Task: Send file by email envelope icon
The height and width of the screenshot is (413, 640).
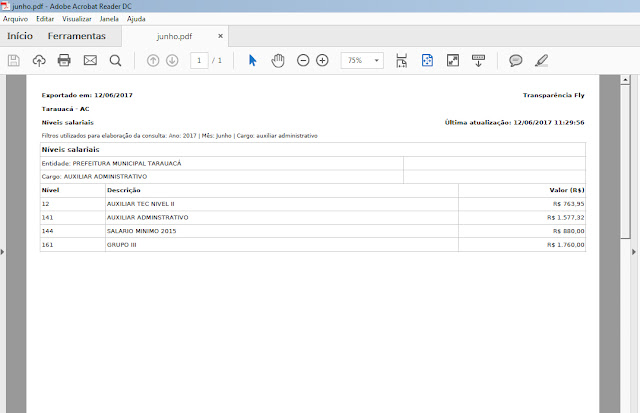Action: point(90,60)
